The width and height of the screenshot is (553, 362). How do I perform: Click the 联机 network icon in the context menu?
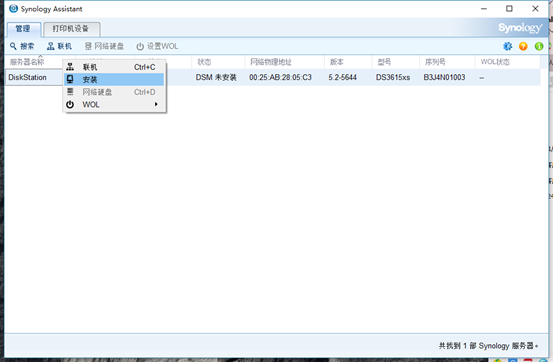click(x=70, y=67)
